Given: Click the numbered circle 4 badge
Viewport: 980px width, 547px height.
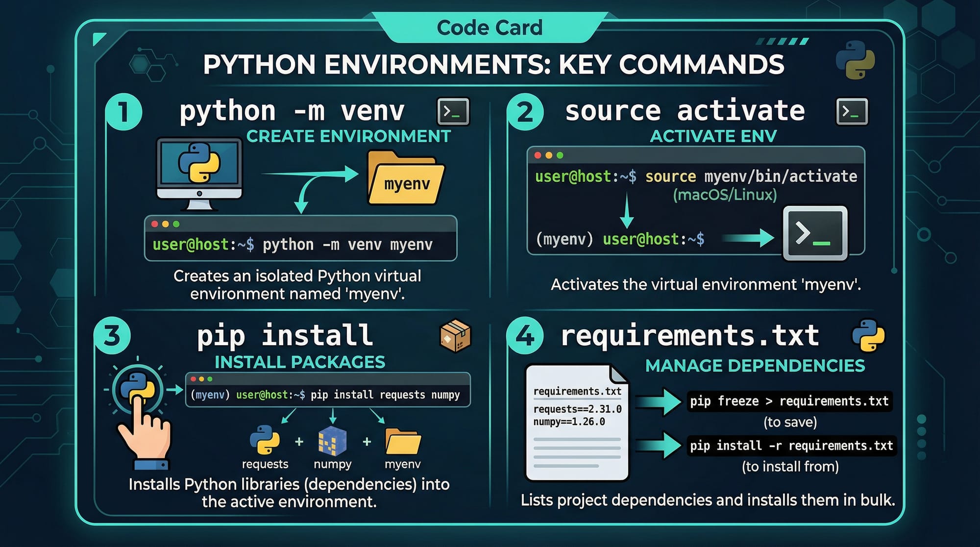Looking at the screenshot, I should (x=525, y=336).
